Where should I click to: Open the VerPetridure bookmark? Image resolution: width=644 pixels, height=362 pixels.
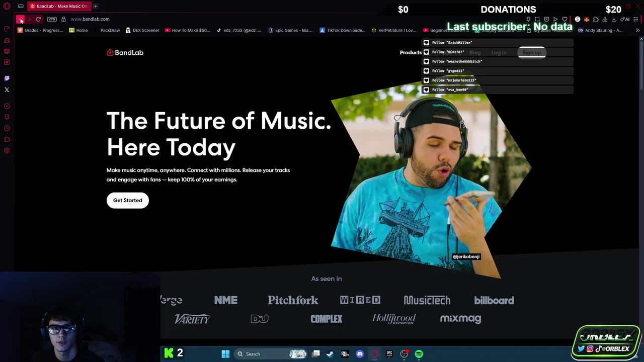click(393, 30)
